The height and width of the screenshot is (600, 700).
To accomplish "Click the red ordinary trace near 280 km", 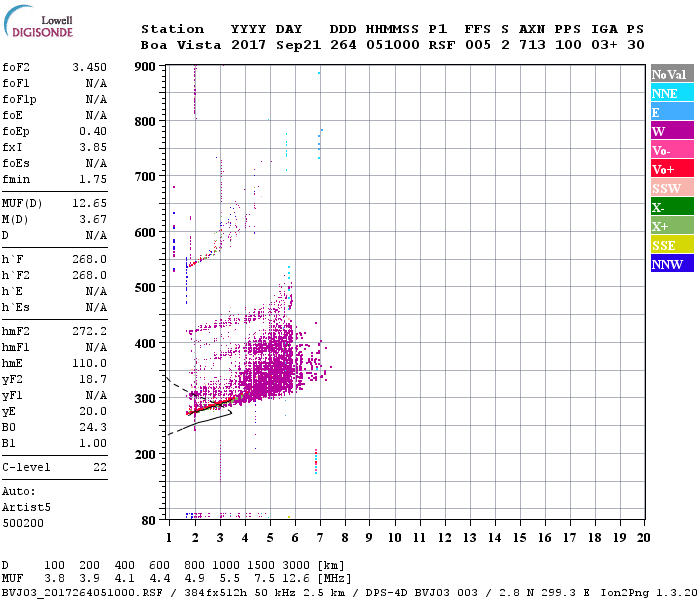I will pyautogui.click(x=210, y=405).
